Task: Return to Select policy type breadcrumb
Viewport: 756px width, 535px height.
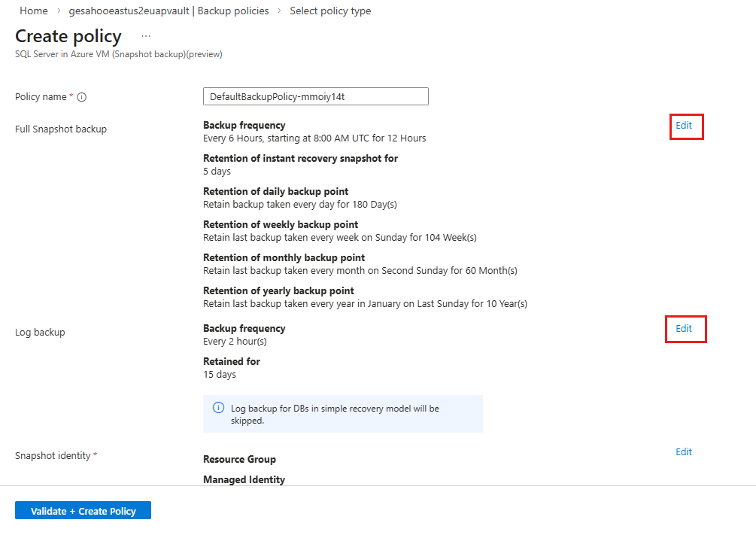Action: pos(330,11)
